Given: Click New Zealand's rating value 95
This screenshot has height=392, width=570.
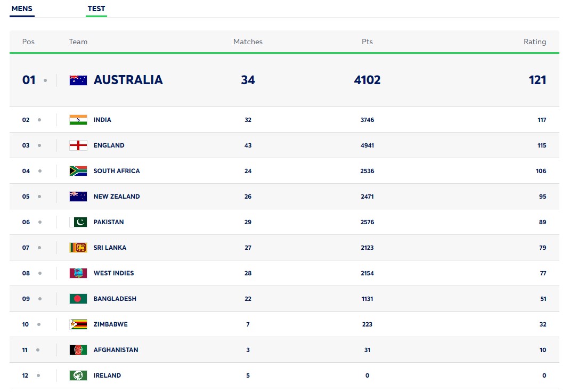Looking at the screenshot, I should point(543,197).
